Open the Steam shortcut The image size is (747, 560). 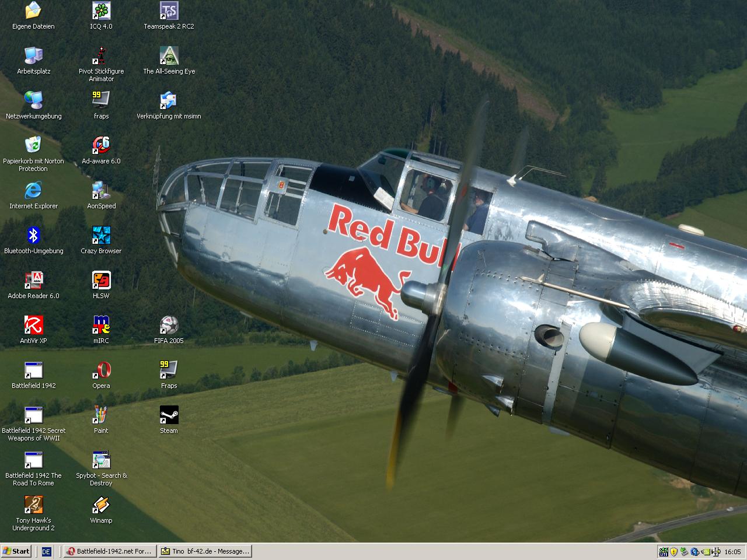coord(169,420)
